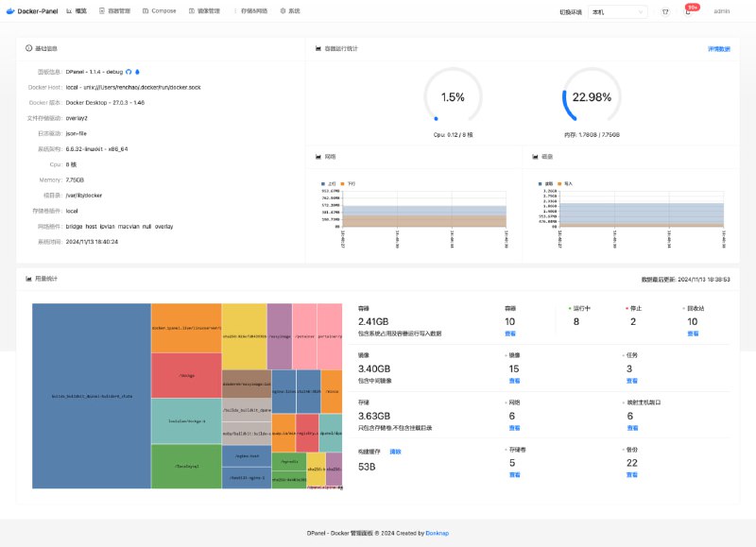Click the help question-mark icon near the bell
Screen dimensions: 756x547
pos(665,13)
